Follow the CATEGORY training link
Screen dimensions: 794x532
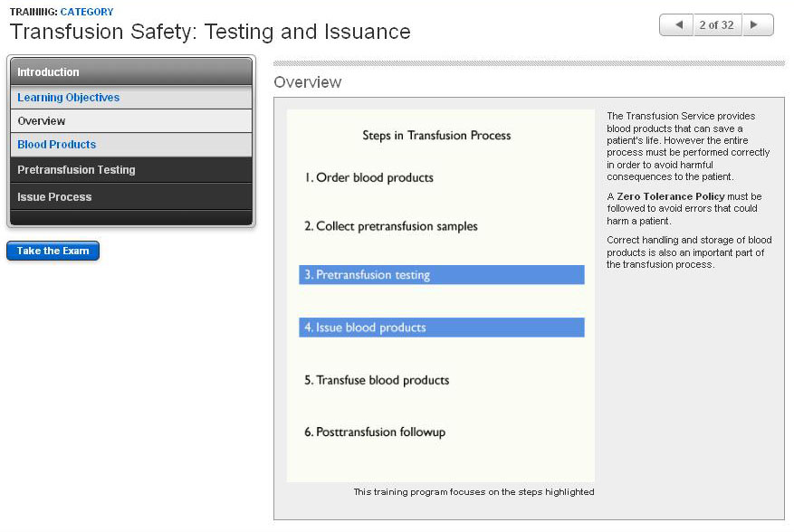tap(87, 12)
